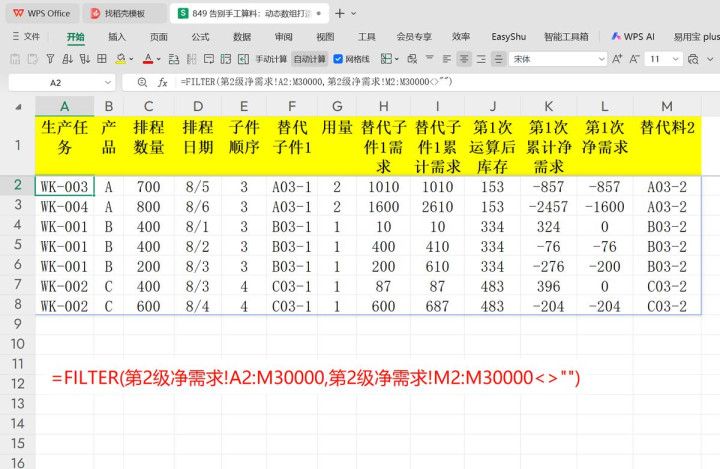Launch the WPS AI assistant
The width and height of the screenshot is (720, 469).
pyautogui.click(x=633, y=36)
